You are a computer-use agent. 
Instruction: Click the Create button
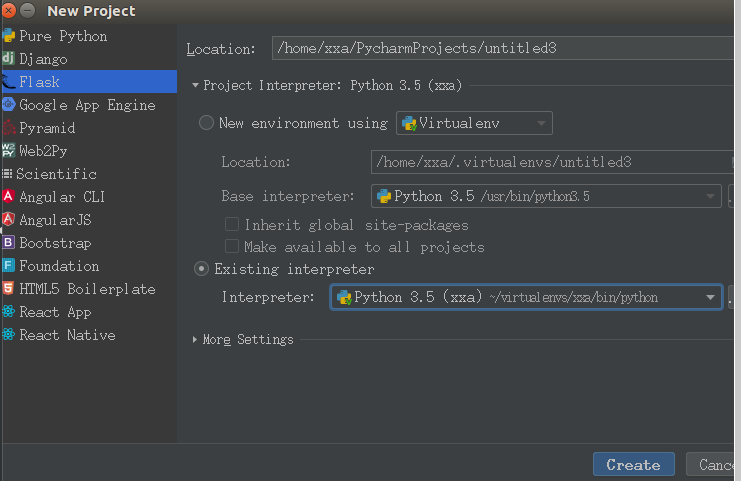coord(634,464)
